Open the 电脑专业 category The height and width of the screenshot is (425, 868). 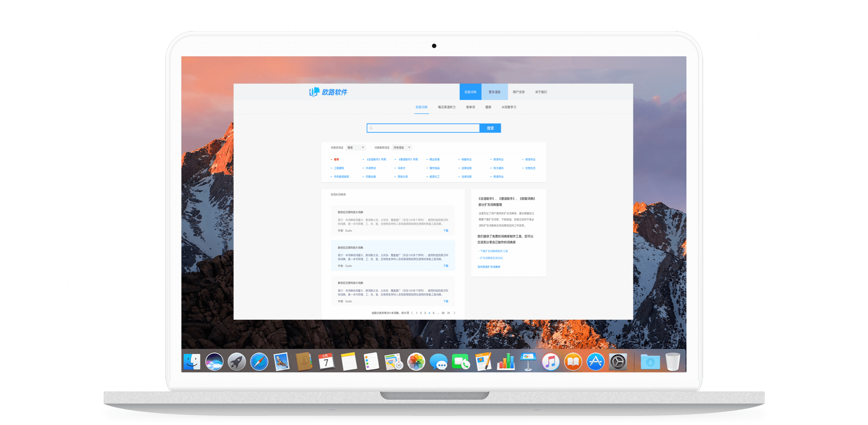tap(466, 159)
